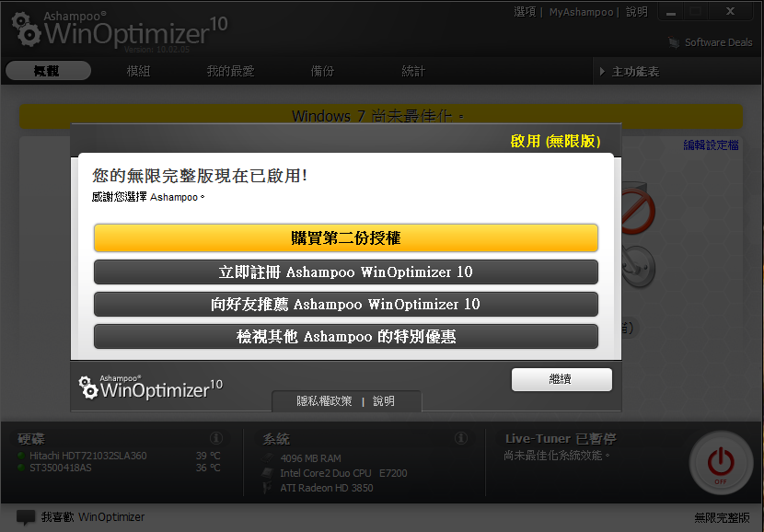Open 說明 menu in the title bar
This screenshot has width=764, height=532.
tap(636, 12)
